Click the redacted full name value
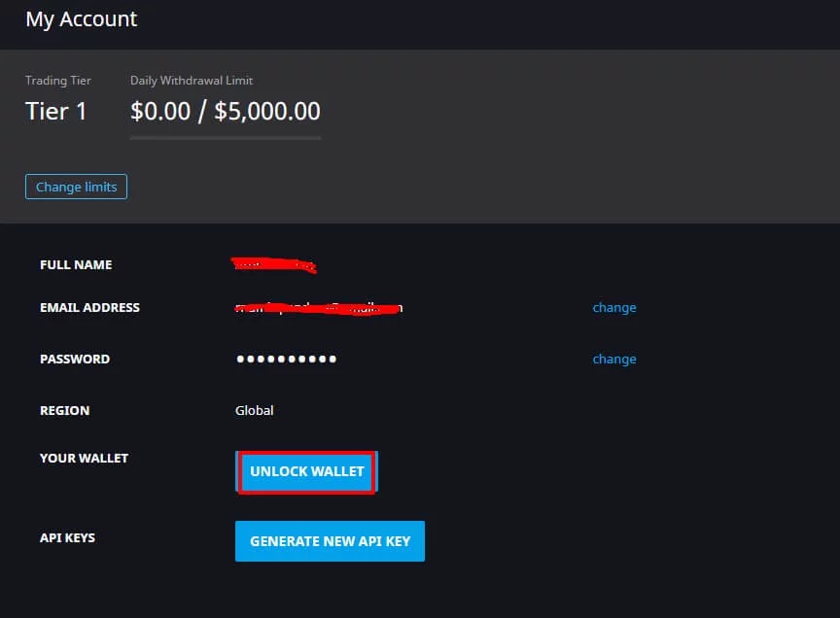 pos(274,264)
